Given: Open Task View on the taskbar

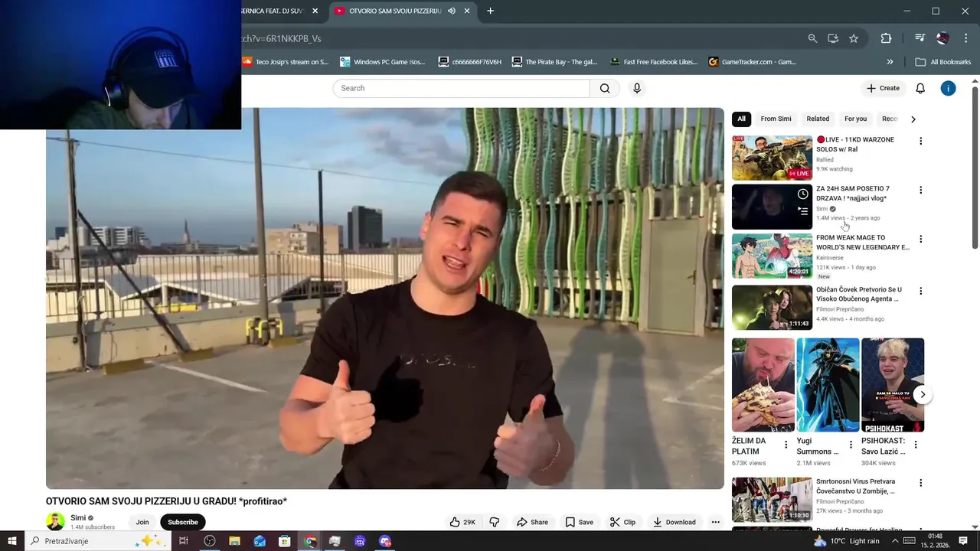Looking at the screenshot, I should pyautogui.click(x=184, y=541).
